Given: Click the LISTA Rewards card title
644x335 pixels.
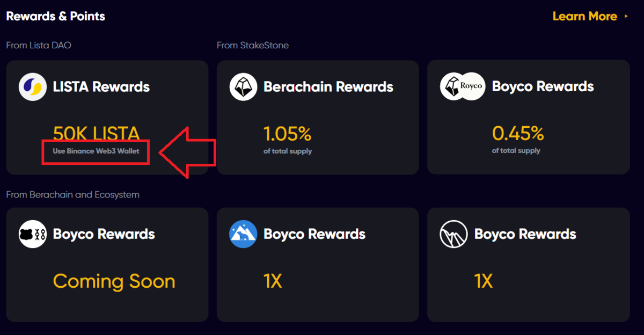Looking at the screenshot, I should point(101,87).
